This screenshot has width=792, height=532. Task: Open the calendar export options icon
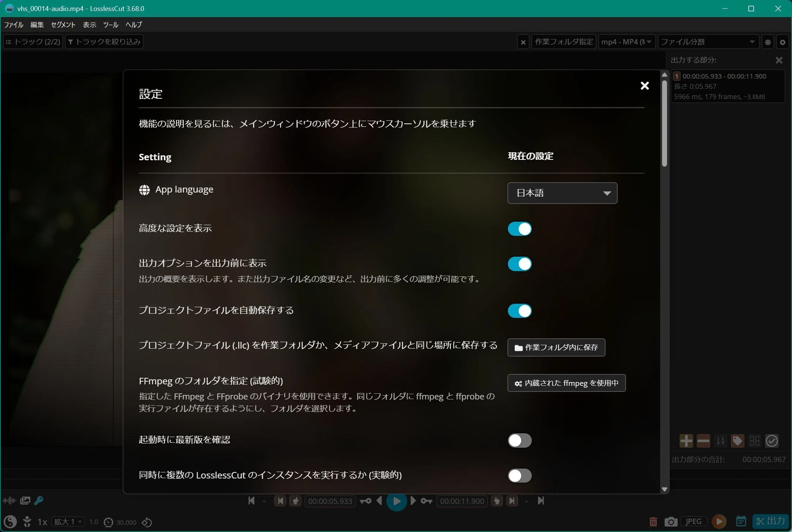[x=741, y=521]
